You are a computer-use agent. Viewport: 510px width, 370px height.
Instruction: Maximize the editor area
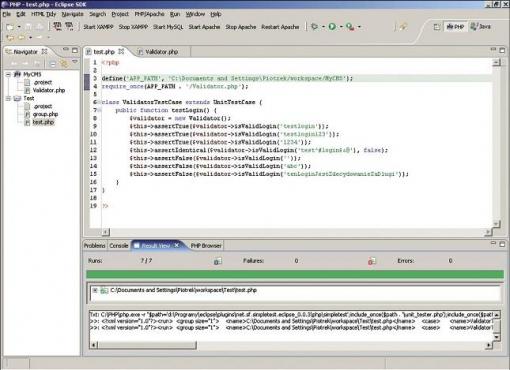point(502,50)
